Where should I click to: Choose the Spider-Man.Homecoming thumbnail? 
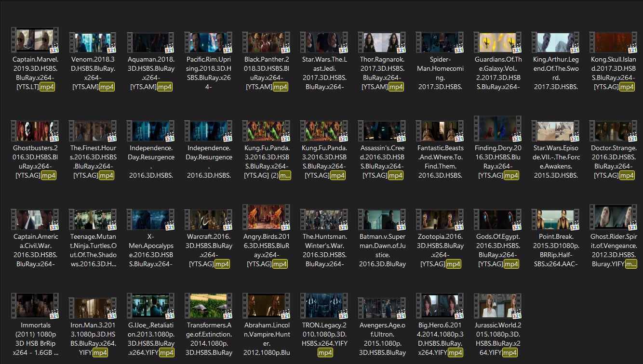440,42
